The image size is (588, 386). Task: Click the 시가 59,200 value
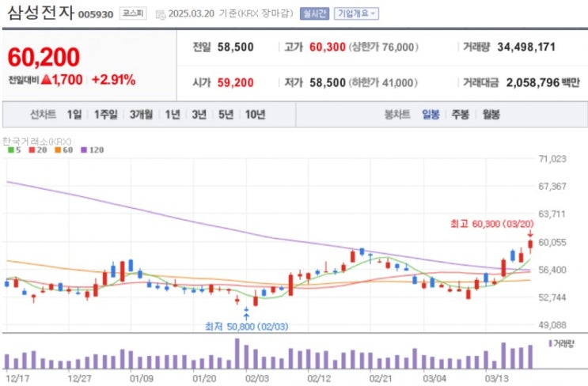coord(236,82)
